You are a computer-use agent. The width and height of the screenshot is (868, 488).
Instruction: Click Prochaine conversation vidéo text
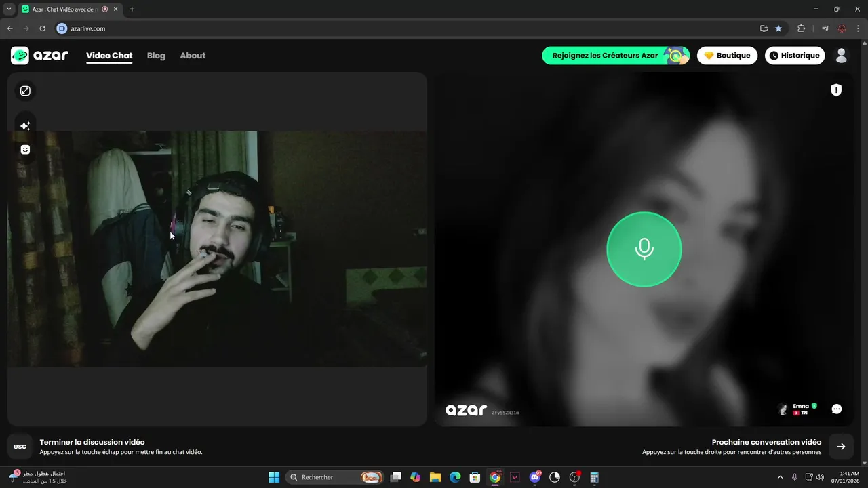pyautogui.click(x=766, y=442)
